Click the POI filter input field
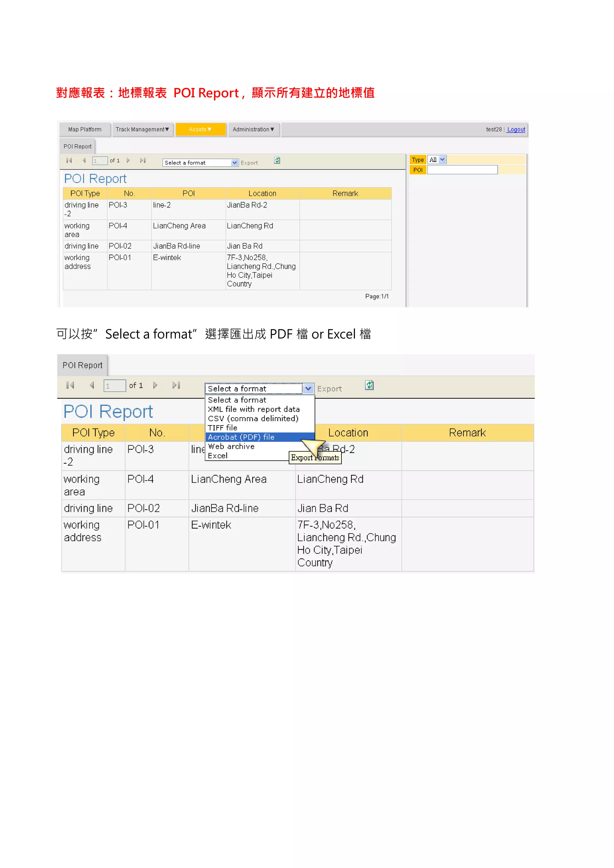614x868 pixels. pyautogui.click(x=462, y=170)
